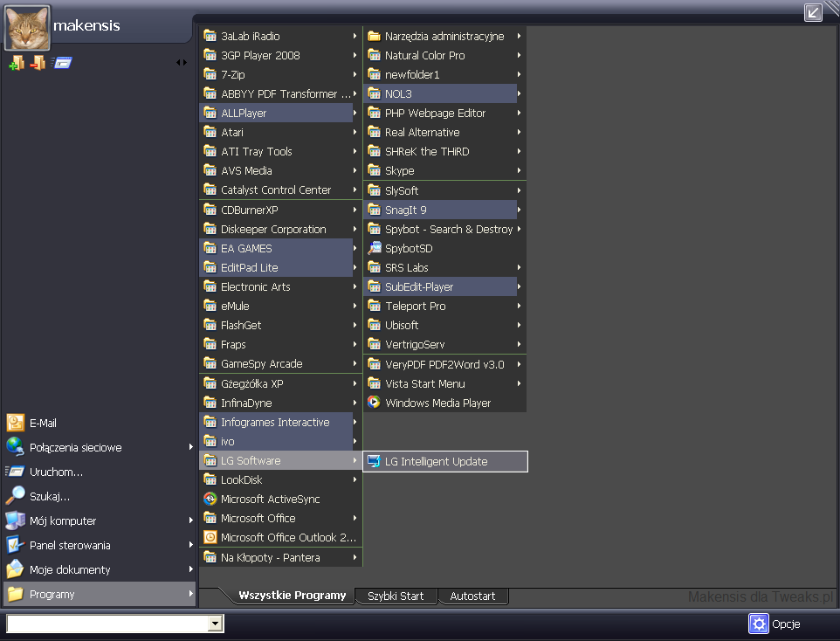Select the "Na Kłopoty - Pantera" entry

click(x=279, y=557)
